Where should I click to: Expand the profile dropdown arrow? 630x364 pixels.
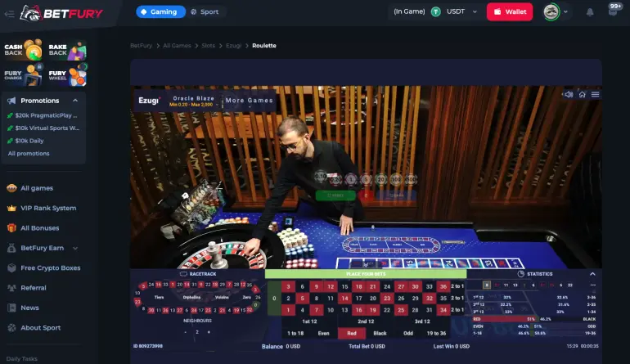(x=565, y=12)
